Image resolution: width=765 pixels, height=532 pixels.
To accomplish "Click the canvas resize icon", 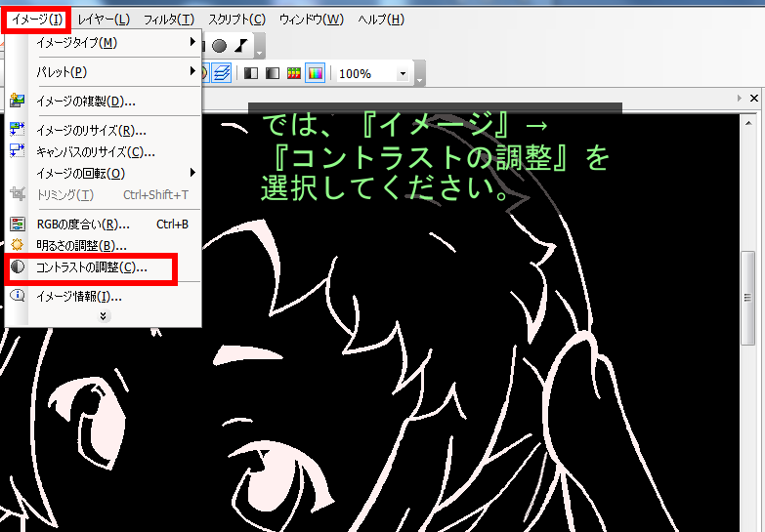I will (x=18, y=151).
